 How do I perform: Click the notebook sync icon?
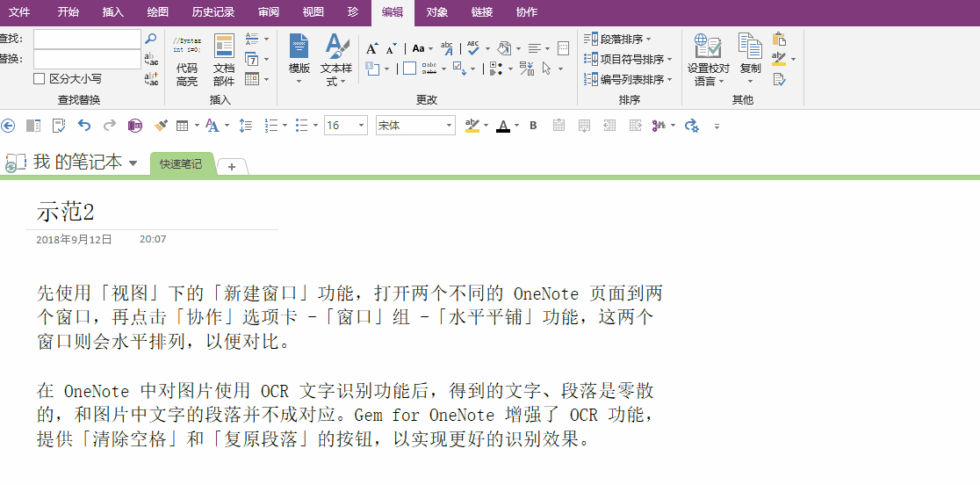15,162
